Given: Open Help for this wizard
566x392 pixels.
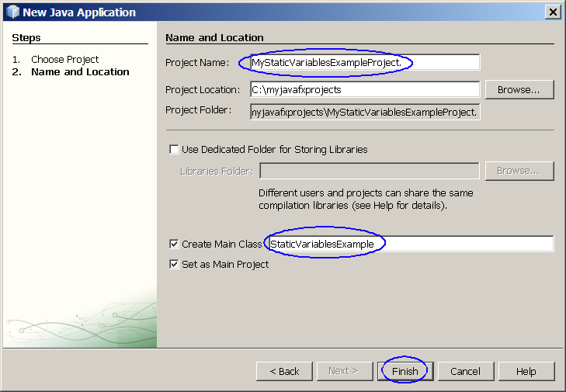Looking at the screenshot, I should [x=526, y=371].
